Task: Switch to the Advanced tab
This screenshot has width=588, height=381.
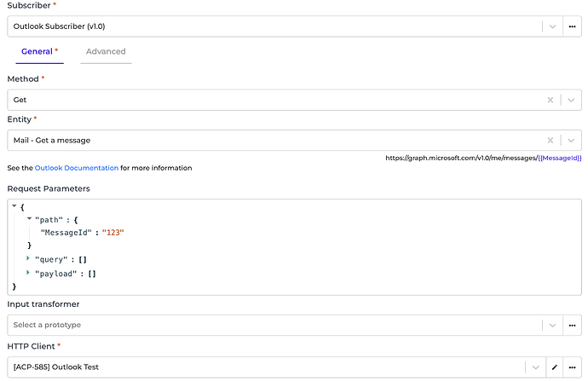Action: coord(106,52)
